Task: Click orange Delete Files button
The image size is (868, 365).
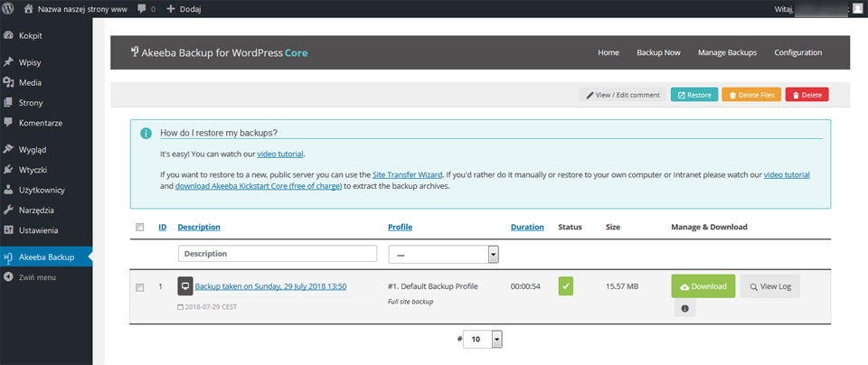Action: (751, 95)
